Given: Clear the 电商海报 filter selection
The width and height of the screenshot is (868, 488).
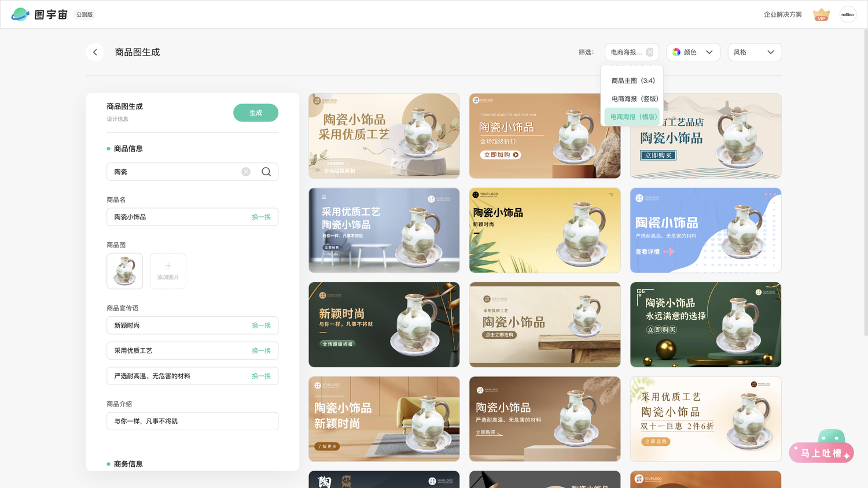Looking at the screenshot, I should 650,52.
